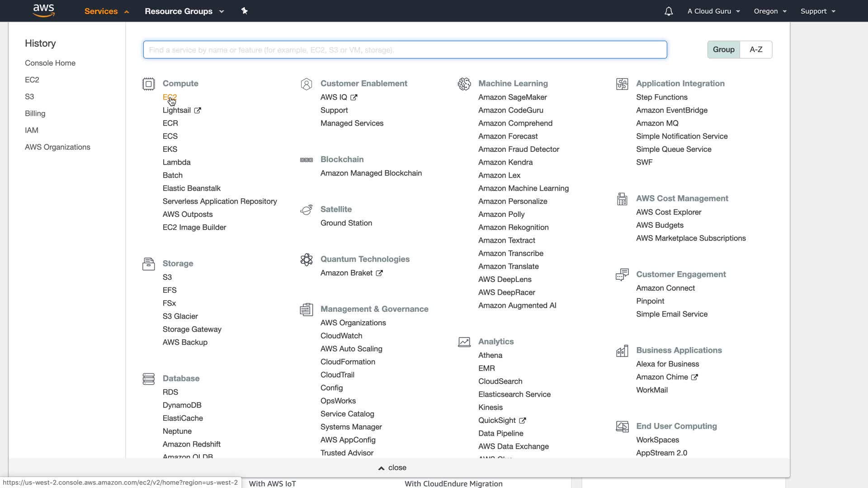Image resolution: width=868 pixels, height=488 pixels.
Task: Focus the find a service search box
Action: pos(405,50)
